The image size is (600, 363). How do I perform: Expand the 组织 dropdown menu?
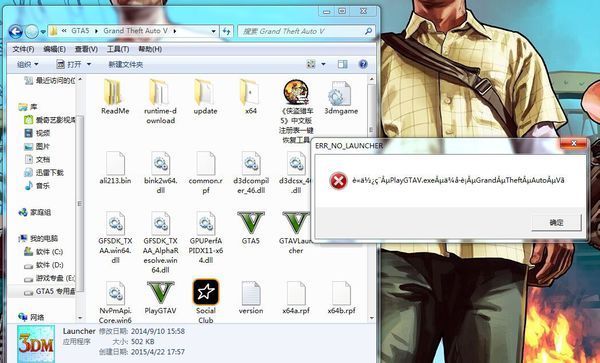28,64
